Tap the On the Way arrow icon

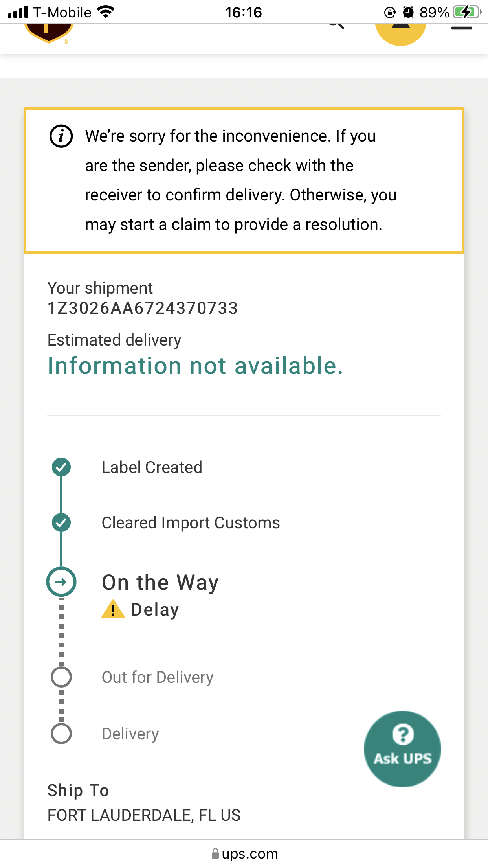[61, 582]
